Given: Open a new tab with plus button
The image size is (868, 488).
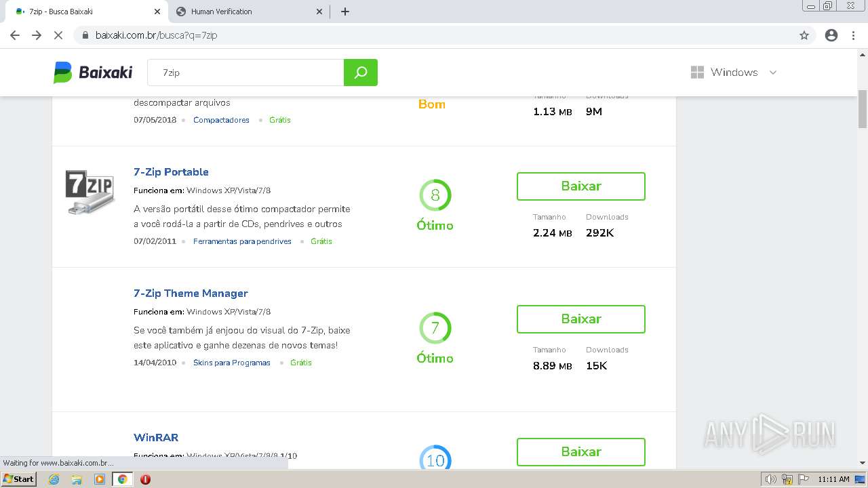Looking at the screenshot, I should pos(345,12).
